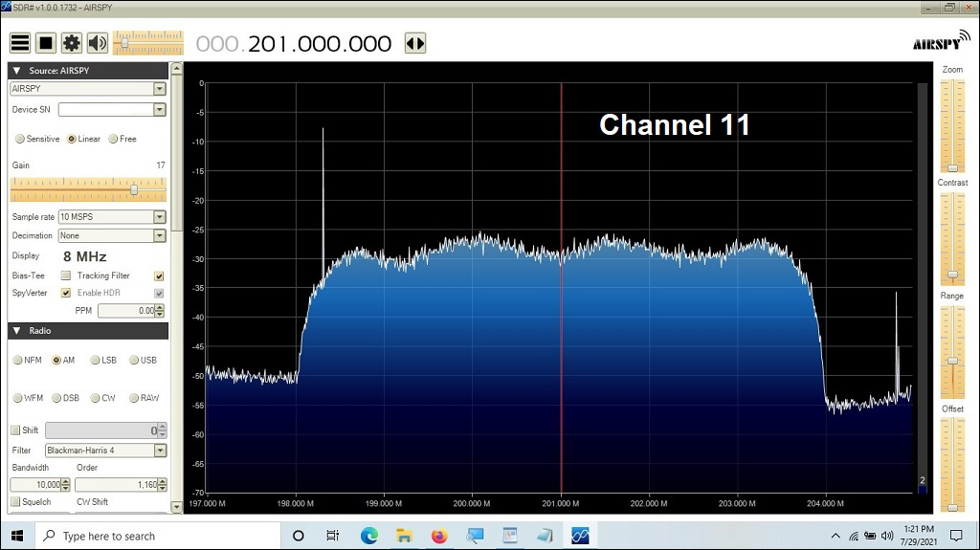Click the 201 MHz digits in frequency display
Image resolution: width=980 pixels, height=550 pixels.
pyautogui.click(x=269, y=44)
